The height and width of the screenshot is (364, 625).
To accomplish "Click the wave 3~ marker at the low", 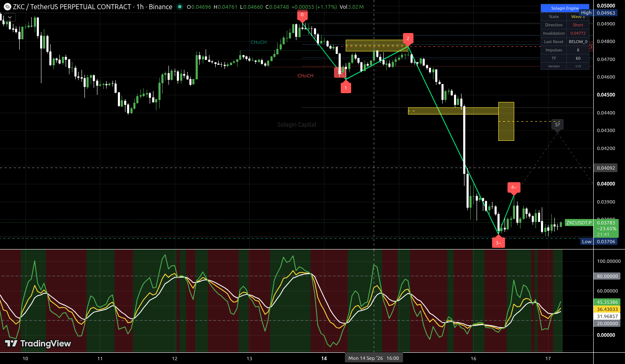I will click(x=498, y=242).
